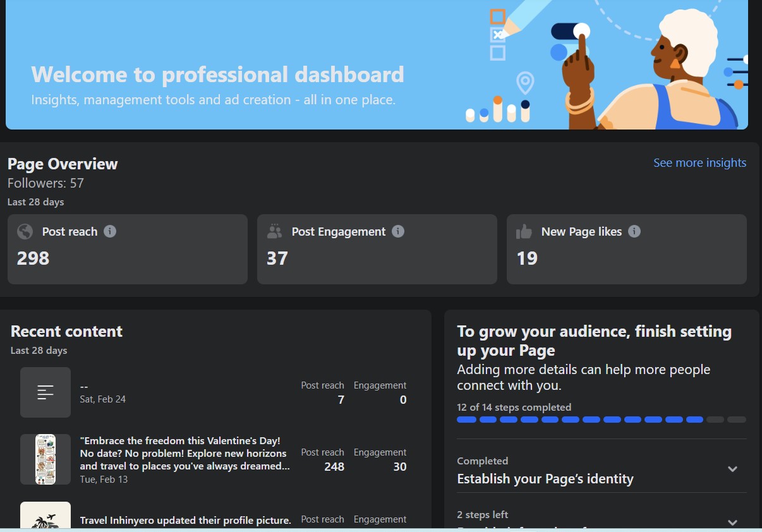Image resolution: width=762 pixels, height=532 pixels.
Task: Select the New Page likes number 19
Action: coord(527,258)
